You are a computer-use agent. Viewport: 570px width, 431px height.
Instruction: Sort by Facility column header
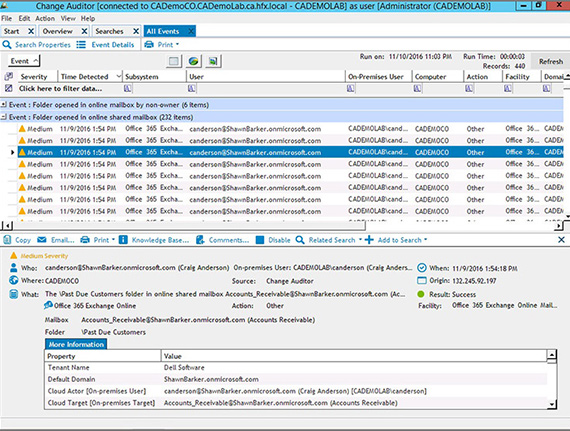(522, 77)
